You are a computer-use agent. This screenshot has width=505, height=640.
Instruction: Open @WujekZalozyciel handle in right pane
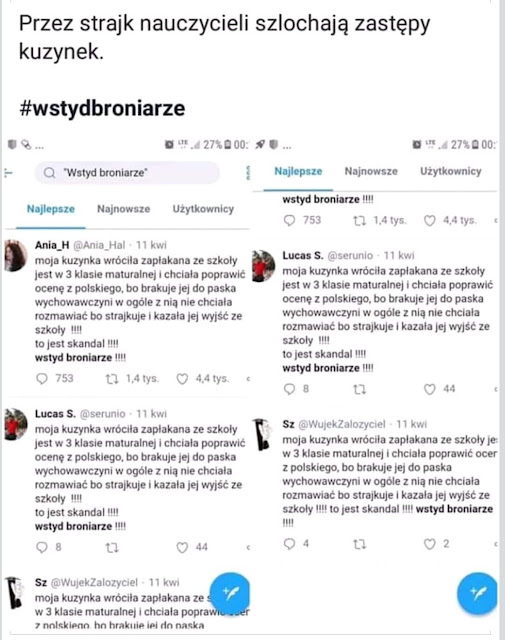tap(342, 424)
